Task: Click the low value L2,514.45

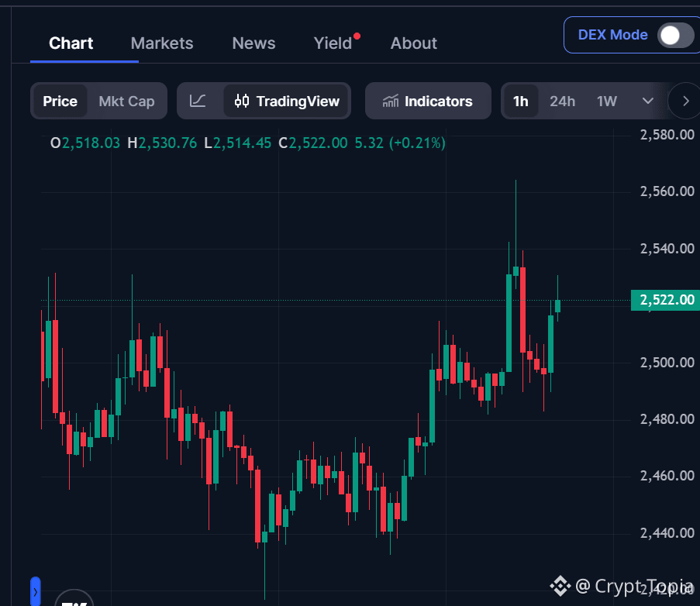Action: tap(237, 143)
